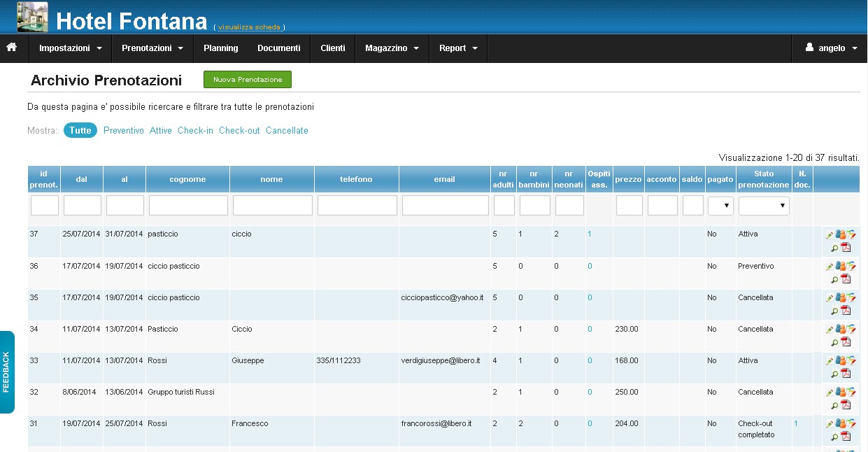Filter reservations by Check-in
Image resolution: width=868 pixels, height=452 pixels.
tap(195, 131)
